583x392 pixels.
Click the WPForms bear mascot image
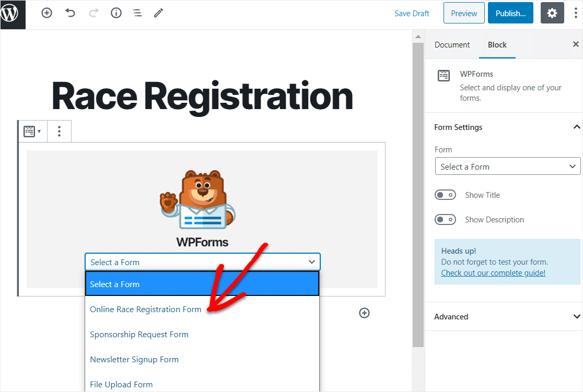pyautogui.click(x=198, y=199)
